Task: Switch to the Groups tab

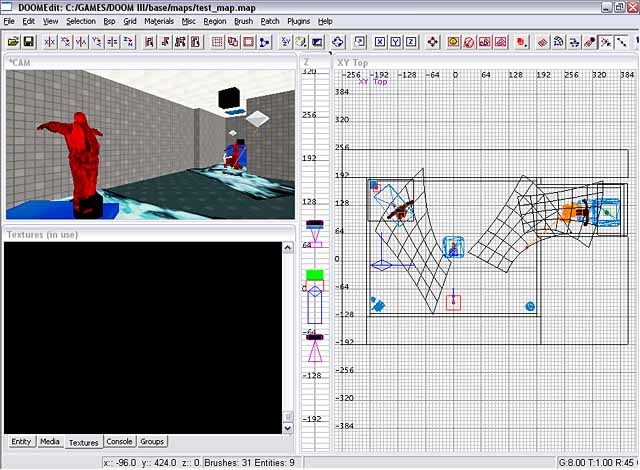Action: click(x=152, y=441)
